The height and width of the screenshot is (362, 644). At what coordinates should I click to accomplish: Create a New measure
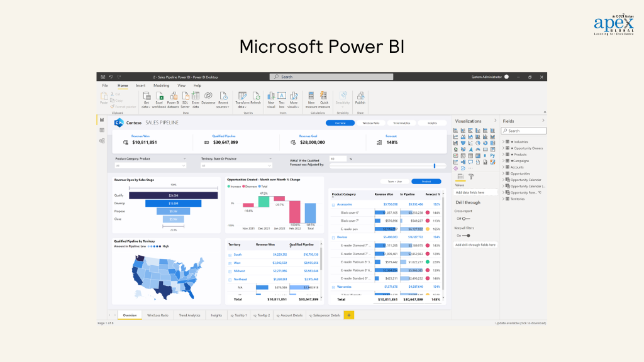click(x=311, y=100)
